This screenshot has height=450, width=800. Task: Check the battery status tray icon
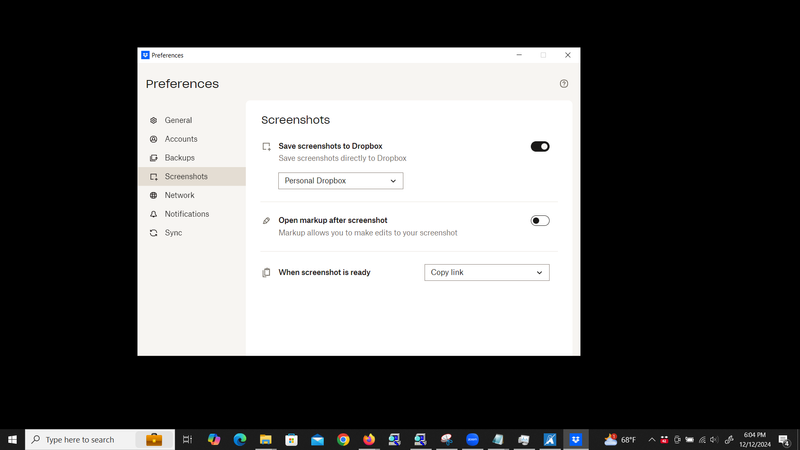[689, 439]
